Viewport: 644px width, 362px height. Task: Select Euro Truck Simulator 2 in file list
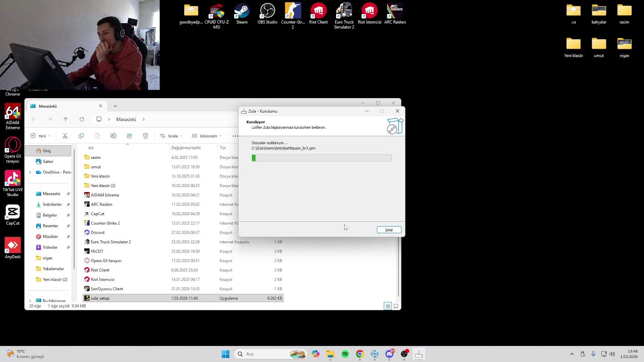coord(183,242)
